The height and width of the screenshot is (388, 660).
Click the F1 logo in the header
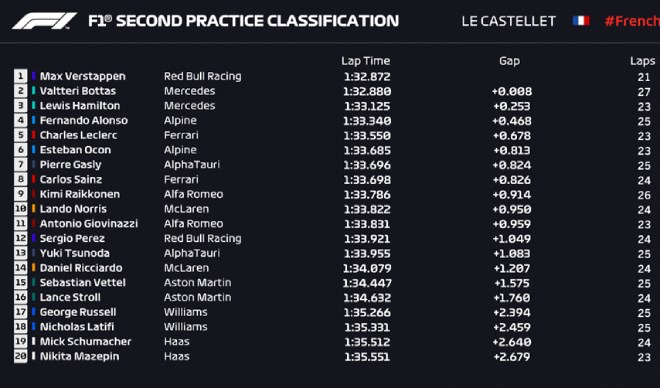(44, 21)
